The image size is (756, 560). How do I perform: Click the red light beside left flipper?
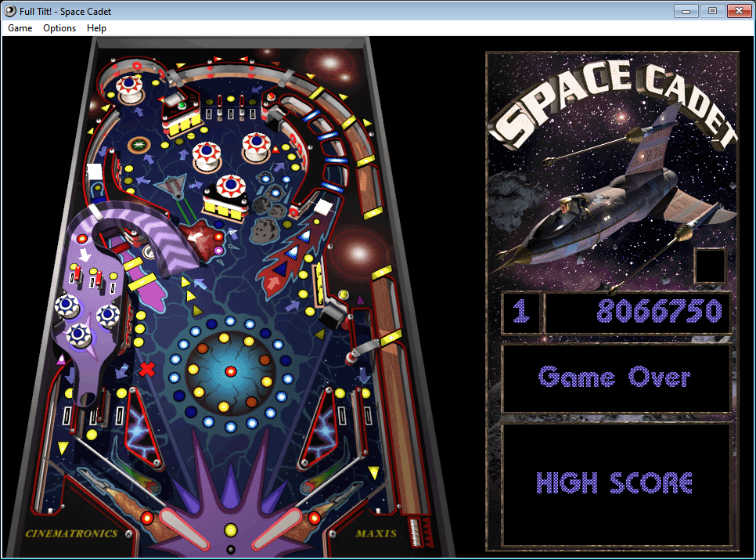(147, 518)
